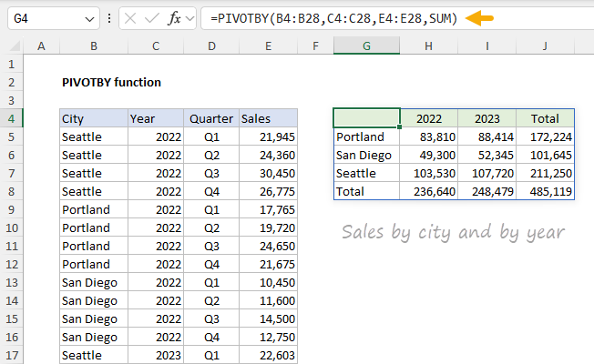Click the sales value 21,945
This screenshot has width=594, height=364.
pyautogui.click(x=268, y=136)
